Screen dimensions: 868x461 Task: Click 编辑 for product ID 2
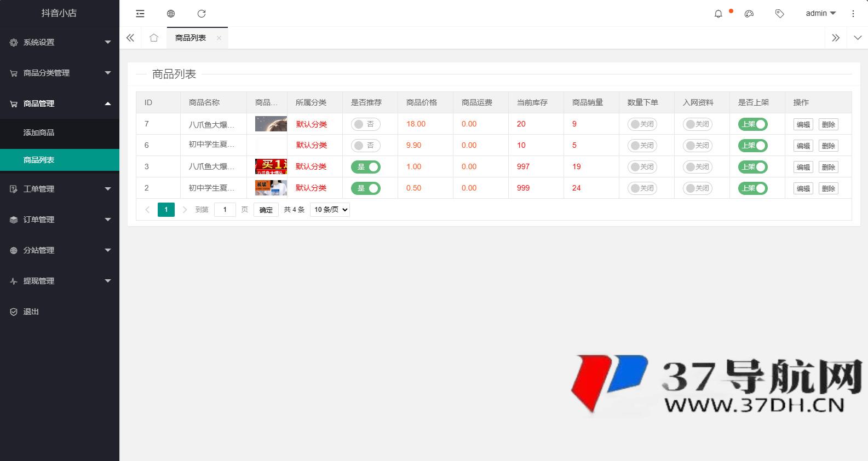tap(803, 189)
